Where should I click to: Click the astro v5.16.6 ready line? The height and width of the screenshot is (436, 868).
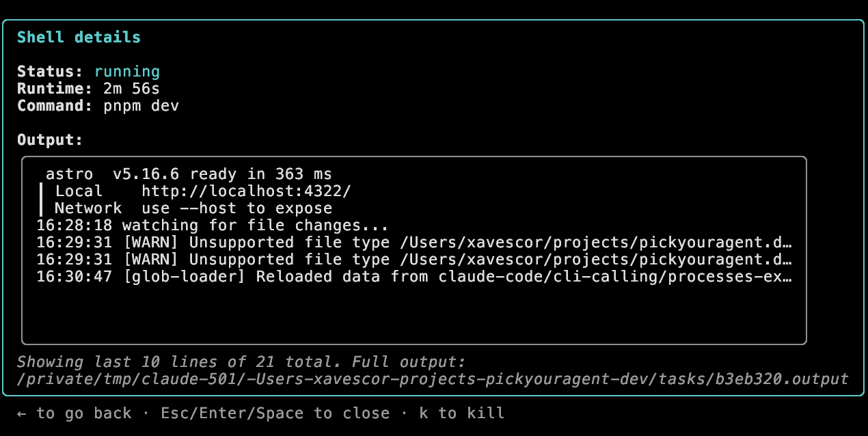coord(189,174)
